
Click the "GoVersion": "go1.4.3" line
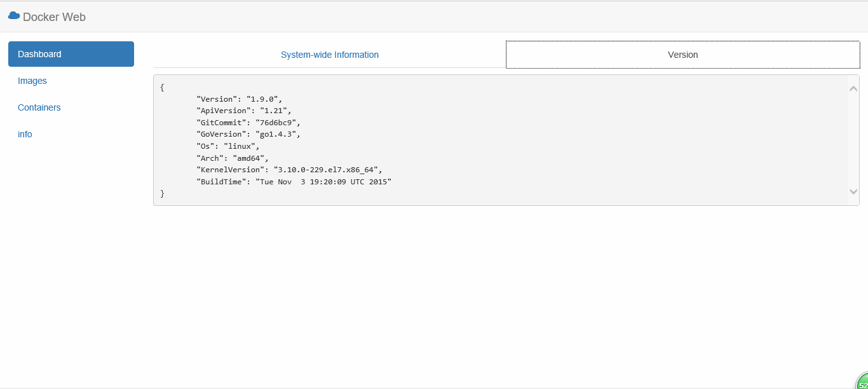[248, 134]
